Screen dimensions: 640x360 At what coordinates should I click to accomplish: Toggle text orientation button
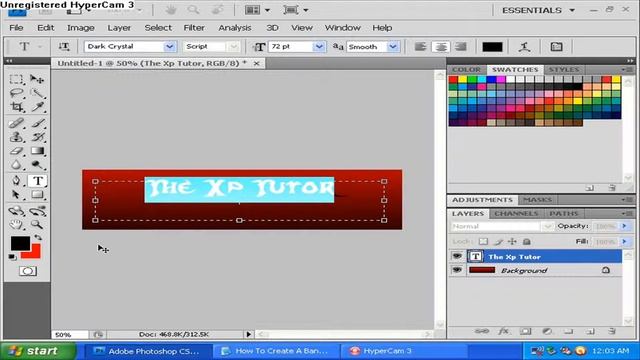[x=64, y=47]
